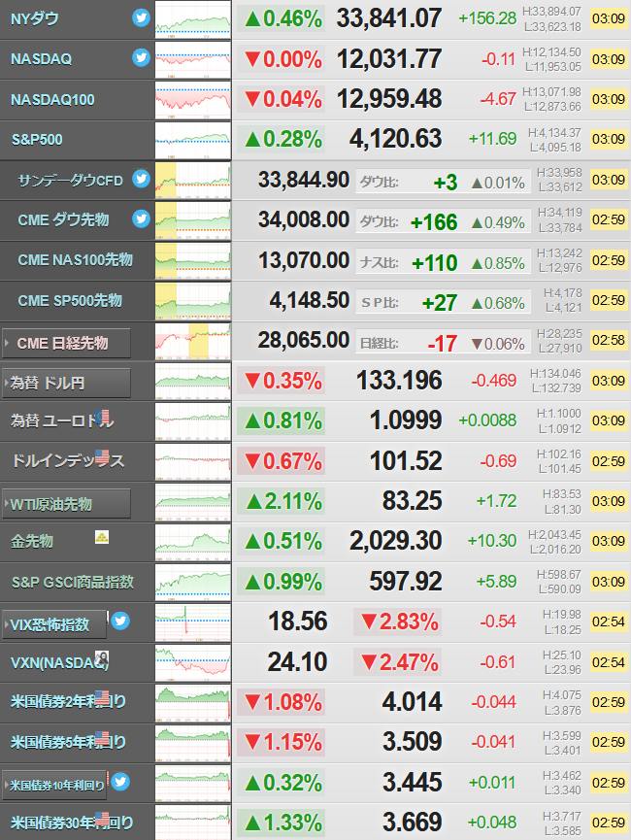Click the ▼1.15% change on 5年利回り
The width and height of the screenshot is (631, 840).
282,743
